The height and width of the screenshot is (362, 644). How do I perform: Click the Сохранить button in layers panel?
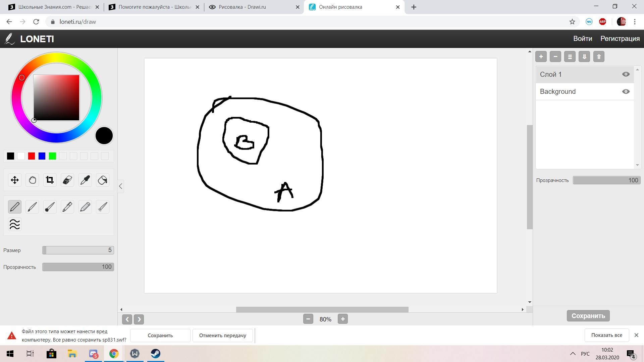[x=588, y=316]
